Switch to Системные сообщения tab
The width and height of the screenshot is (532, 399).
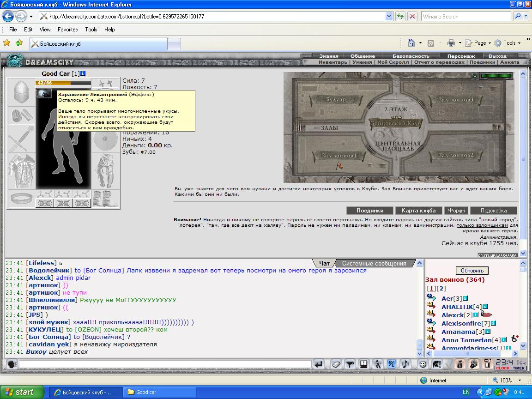point(374,263)
